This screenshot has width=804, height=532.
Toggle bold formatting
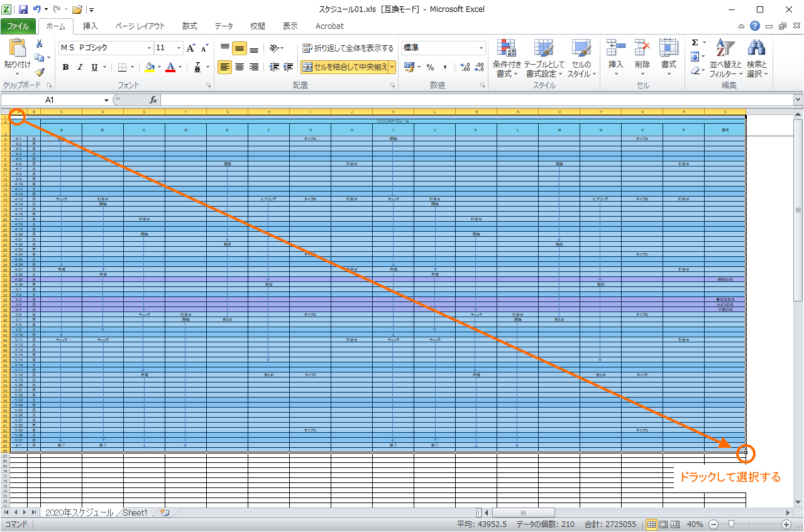pyautogui.click(x=65, y=67)
